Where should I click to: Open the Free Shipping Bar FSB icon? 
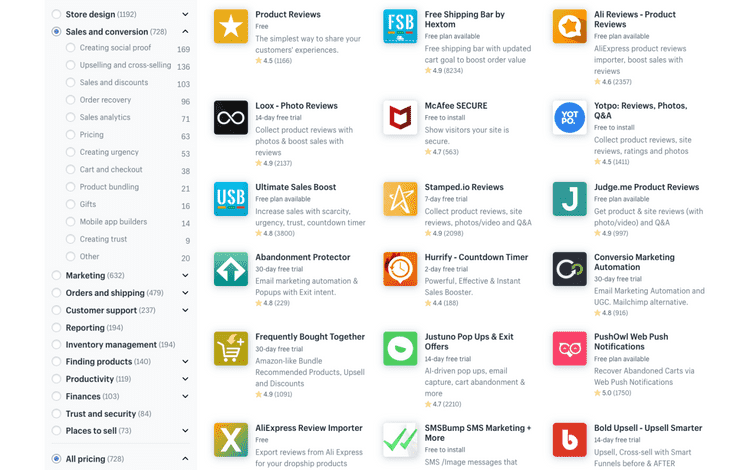coord(400,27)
